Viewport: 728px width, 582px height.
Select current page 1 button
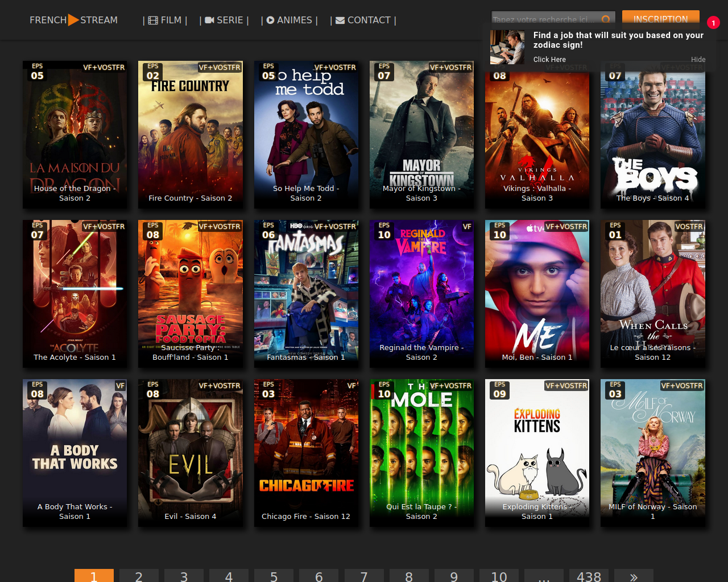(94, 576)
